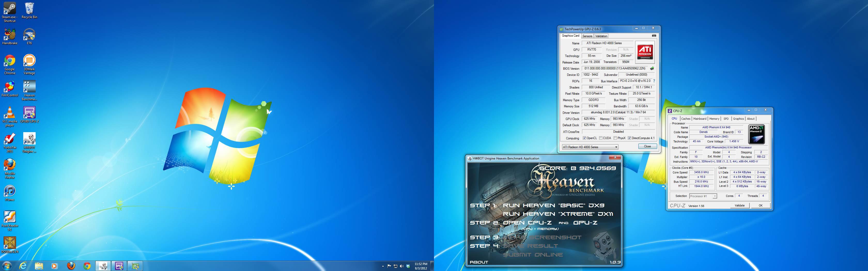Open 3DMark Vantage desktop shortcut
Image resolution: width=868 pixels, height=271 pixels.
click(x=29, y=64)
